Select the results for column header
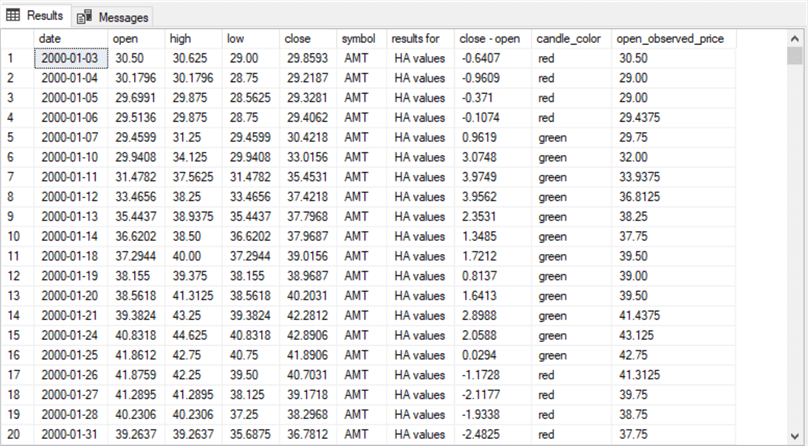 pyautogui.click(x=420, y=39)
